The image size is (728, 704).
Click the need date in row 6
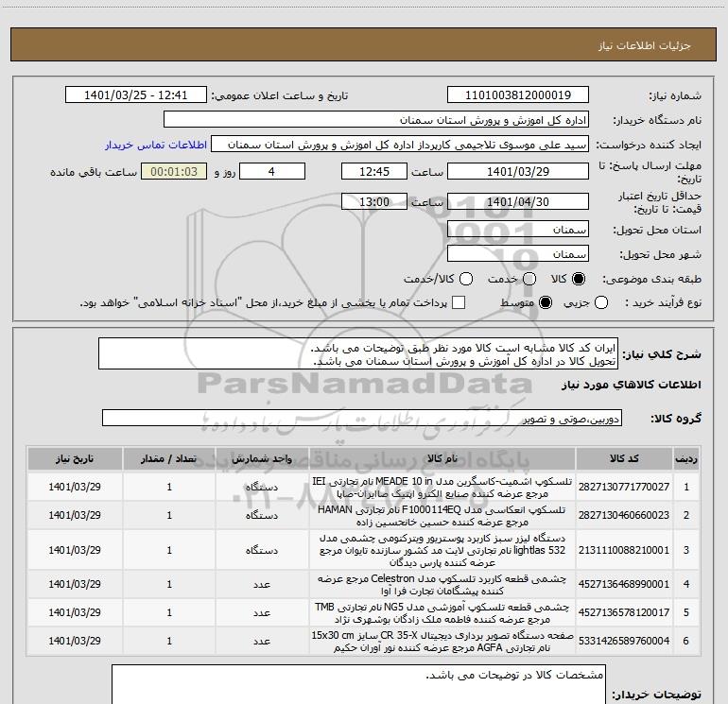pos(75,641)
